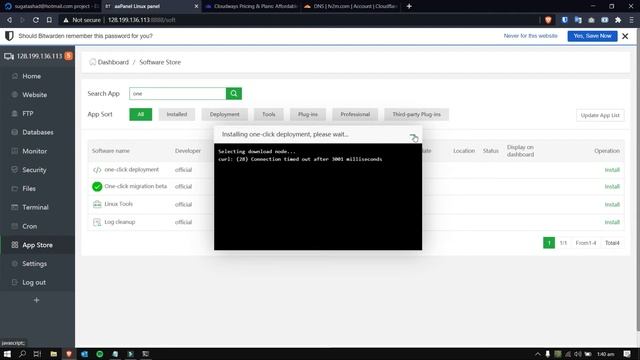Click the Linux Tools app icon
The image size is (640, 360).
pos(97,204)
